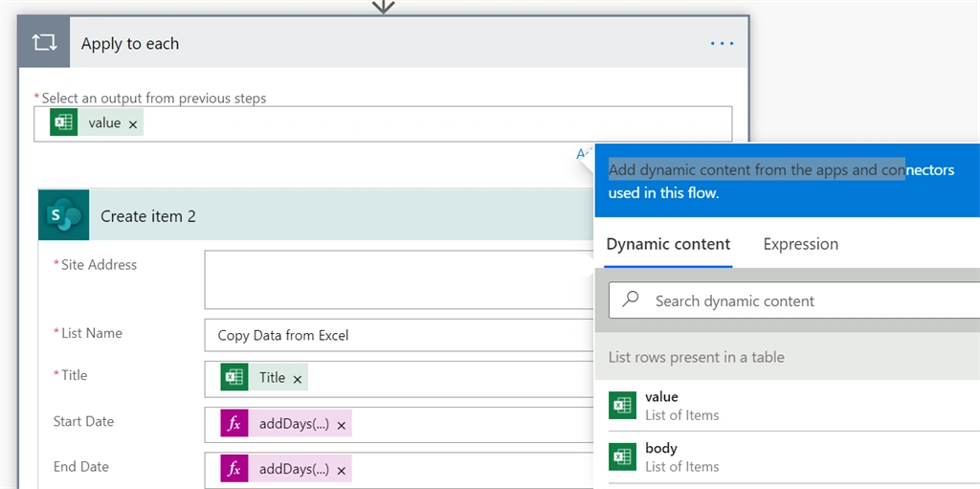Remove the value token from output field

[132, 124]
